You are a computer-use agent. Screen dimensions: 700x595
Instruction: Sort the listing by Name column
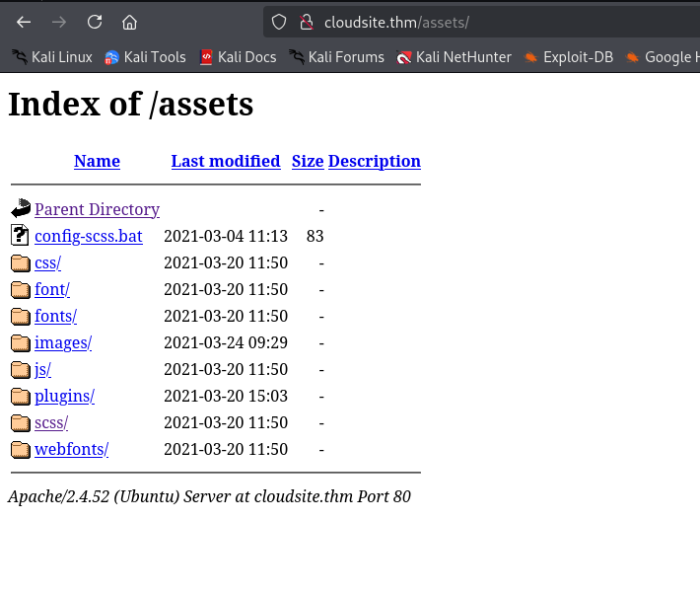pyautogui.click(x=97, y=161)
